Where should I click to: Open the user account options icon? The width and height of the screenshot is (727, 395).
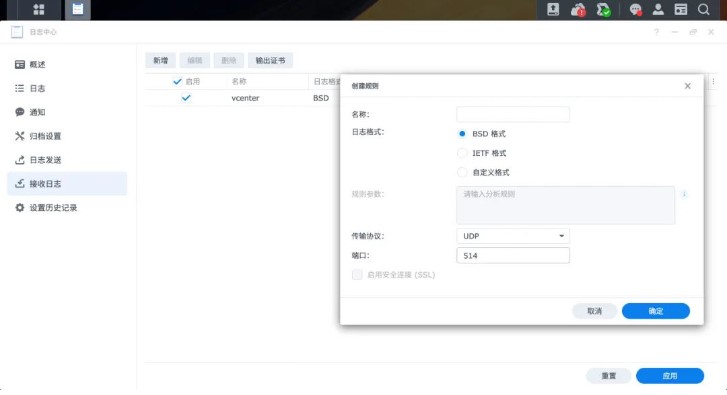point(658,9)
